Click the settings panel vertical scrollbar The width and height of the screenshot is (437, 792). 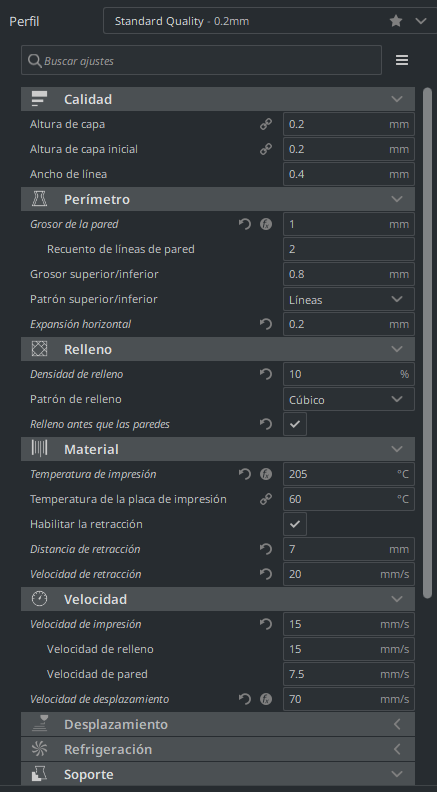[x=427, y=343]
